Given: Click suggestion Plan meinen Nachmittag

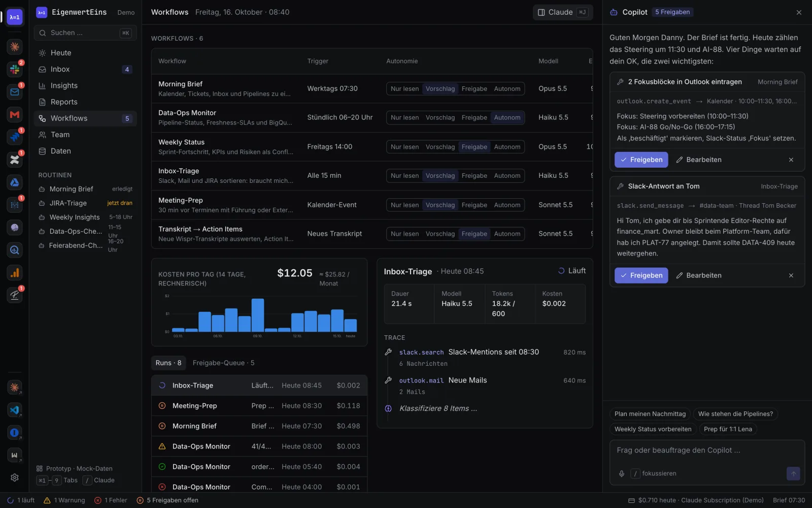Looking at the screenshot, I should coord(650,414).
